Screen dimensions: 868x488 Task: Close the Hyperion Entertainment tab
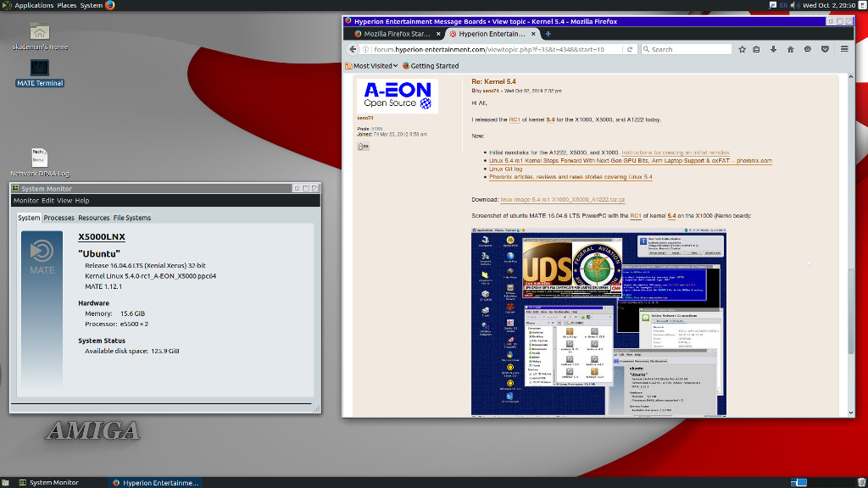pyautogui.click(x=533, y=34)
